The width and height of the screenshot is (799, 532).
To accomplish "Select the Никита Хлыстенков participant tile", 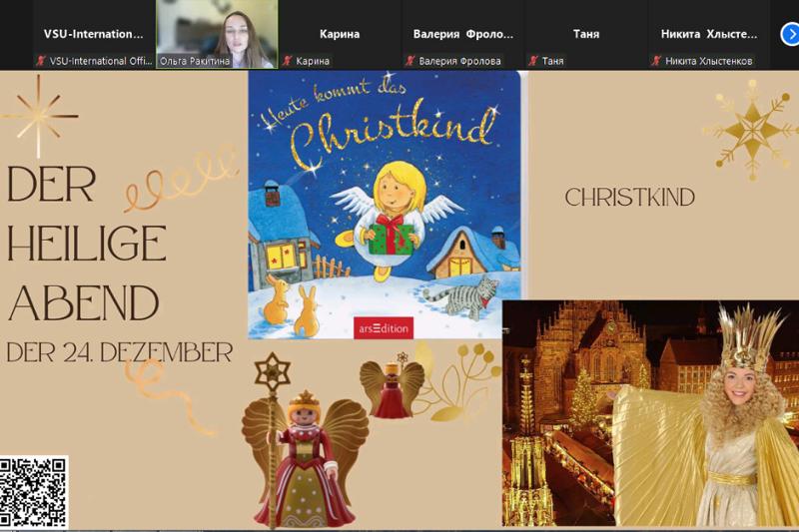I will [x=709, y=34].
